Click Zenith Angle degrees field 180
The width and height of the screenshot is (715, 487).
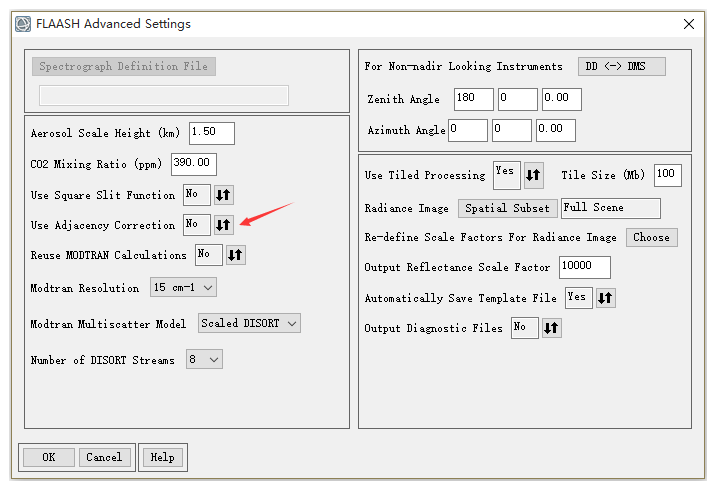coord(474,99)
